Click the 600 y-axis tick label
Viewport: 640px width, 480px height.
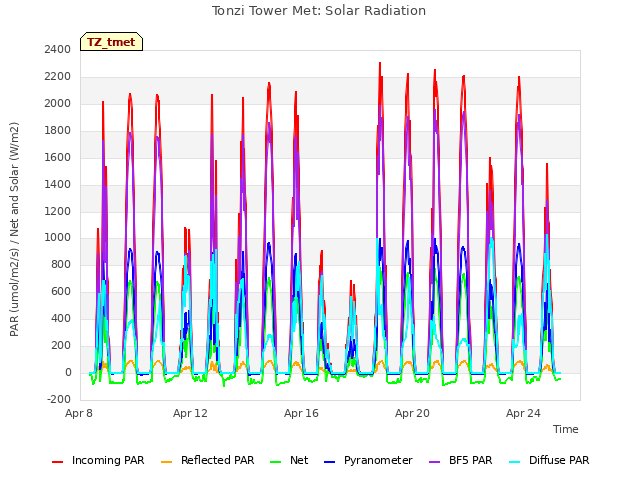61,292
